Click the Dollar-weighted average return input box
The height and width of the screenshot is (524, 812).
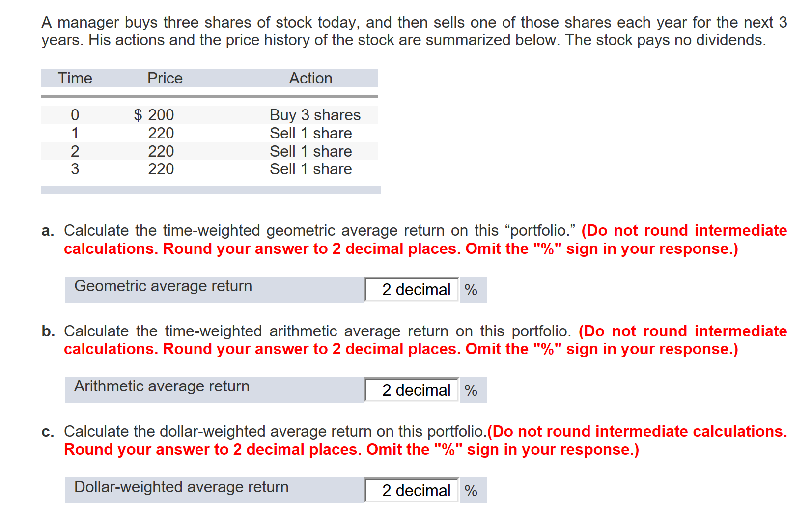(412, 490)
